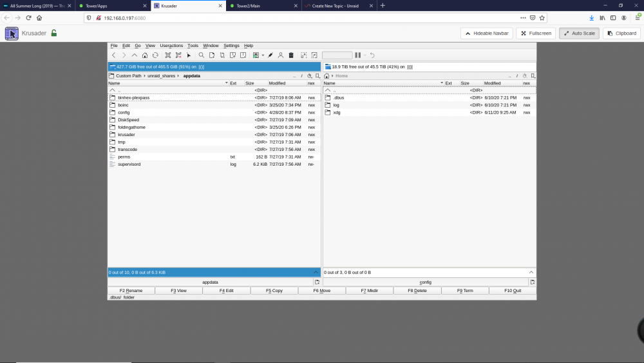This screenshot has height=363, width=644.
Task: Click the select-all dashed box toolbar icon
Action: click(304, 55)
